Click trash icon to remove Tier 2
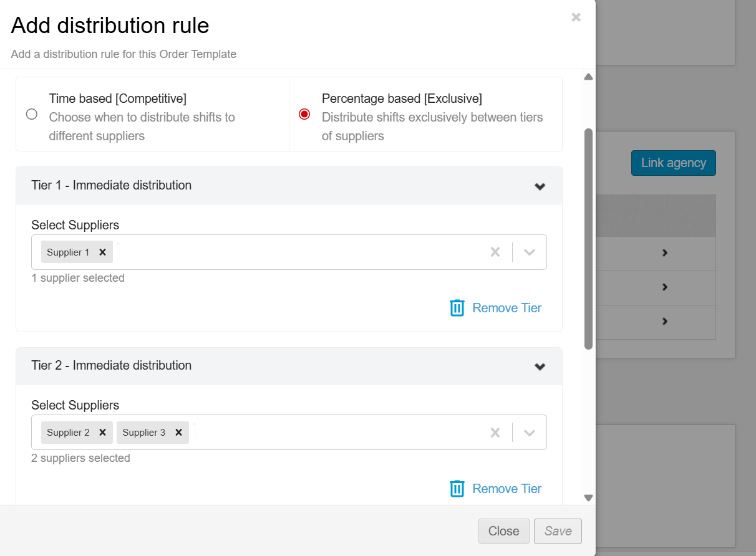Viewport: 756px width, 556px height. (457, 489)
